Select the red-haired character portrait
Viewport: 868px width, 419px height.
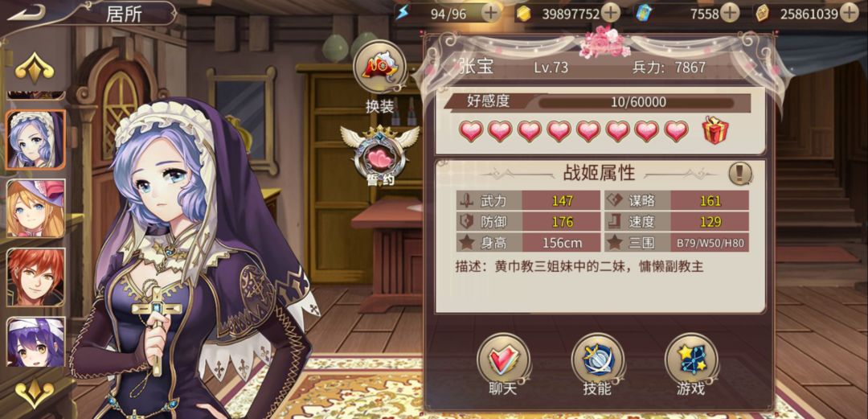click(35, 277)
